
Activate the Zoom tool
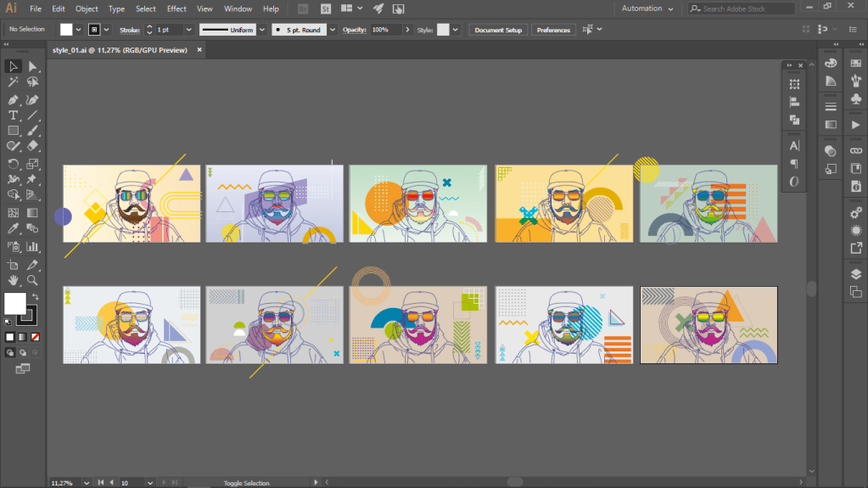pyautogui.click(x=32, y=280)
